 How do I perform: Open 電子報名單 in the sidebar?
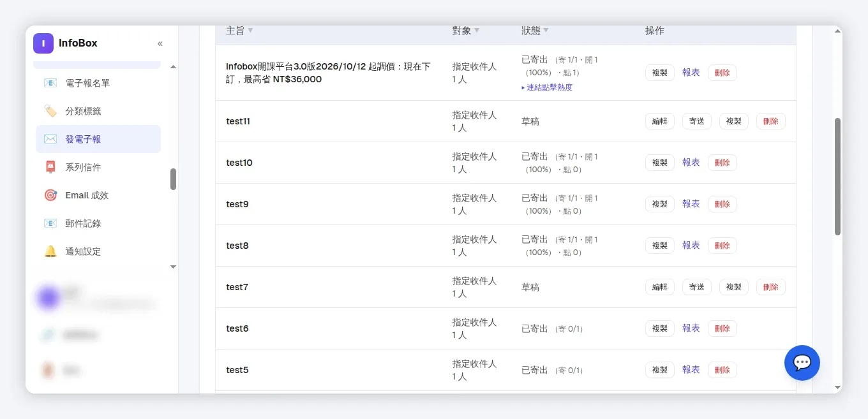click(98, 83)
